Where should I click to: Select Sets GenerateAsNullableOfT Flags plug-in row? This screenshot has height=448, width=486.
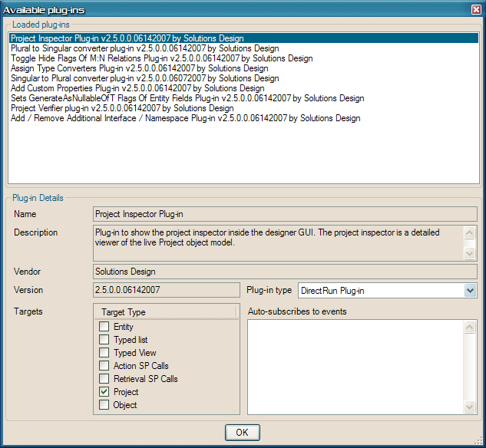(243, 98)
